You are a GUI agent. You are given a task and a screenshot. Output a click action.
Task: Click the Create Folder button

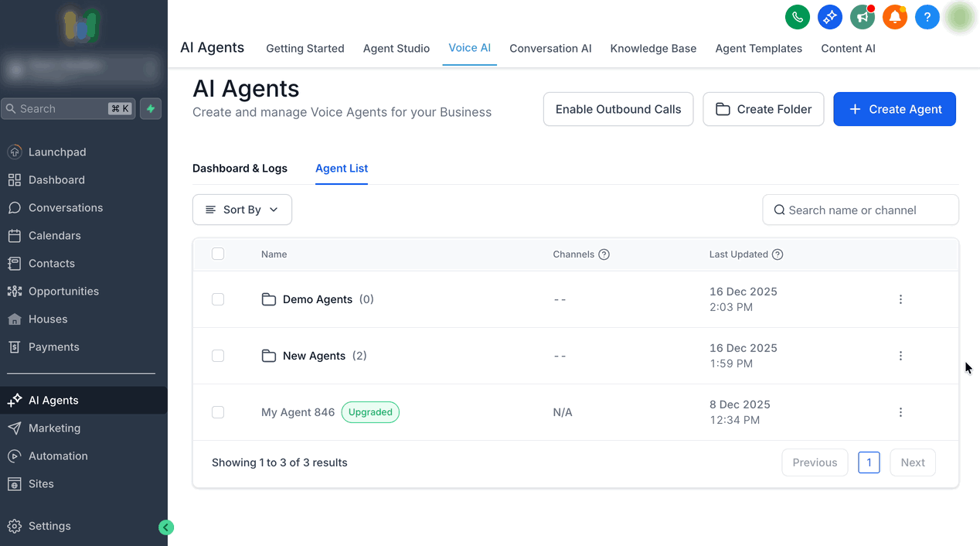[x=764, y=109]
